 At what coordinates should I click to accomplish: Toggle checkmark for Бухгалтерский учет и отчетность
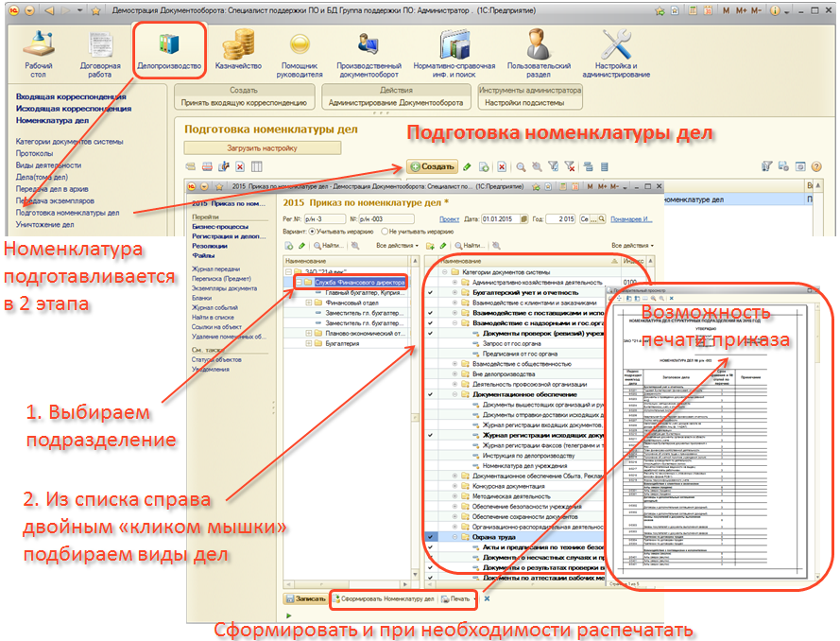point(431,293)
